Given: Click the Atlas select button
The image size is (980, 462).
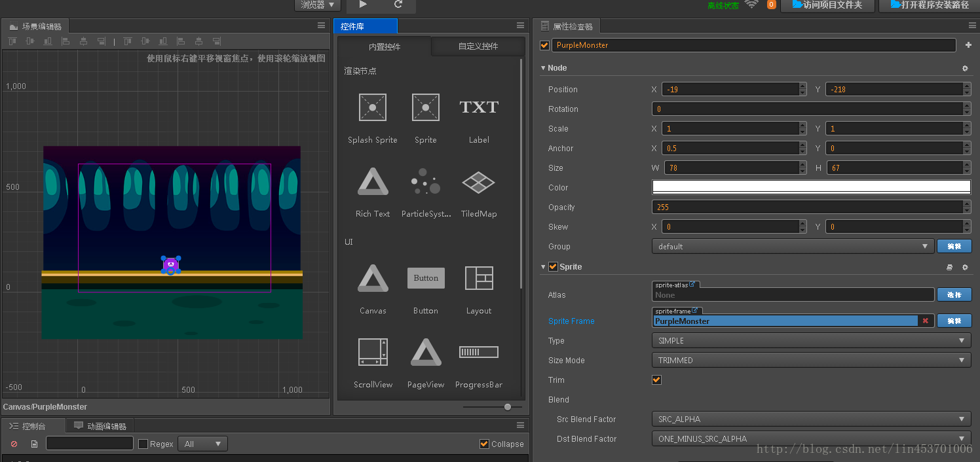Looking at the screenshot, I should click(x=954, y=295).
